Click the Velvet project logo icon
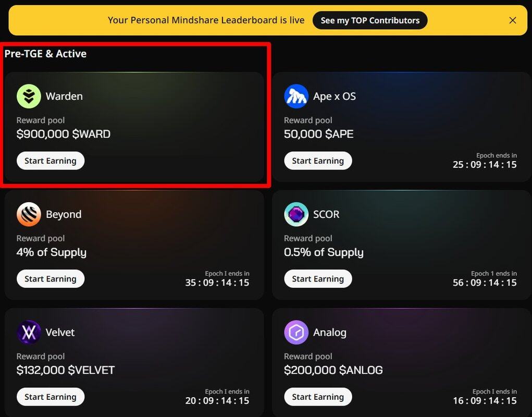 [x=29, y=332]
